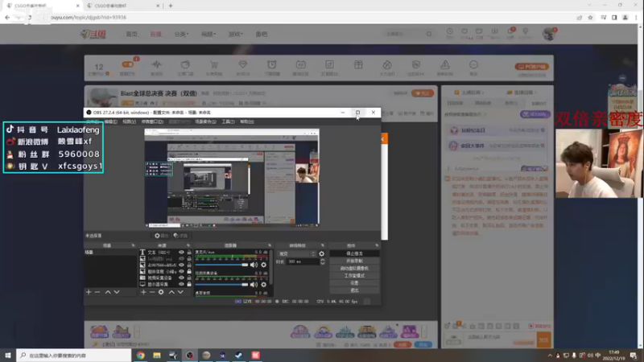Click the 停止推流 stop streaming button

354,253
